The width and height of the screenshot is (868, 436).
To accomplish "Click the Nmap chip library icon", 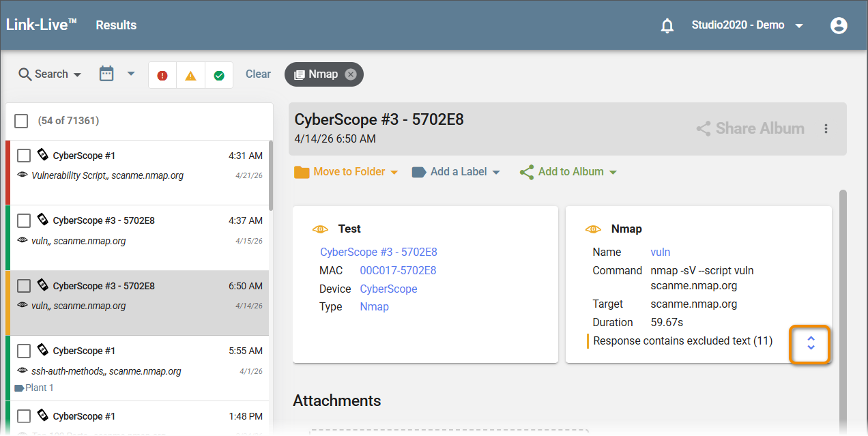I will (x=299, y=75).
